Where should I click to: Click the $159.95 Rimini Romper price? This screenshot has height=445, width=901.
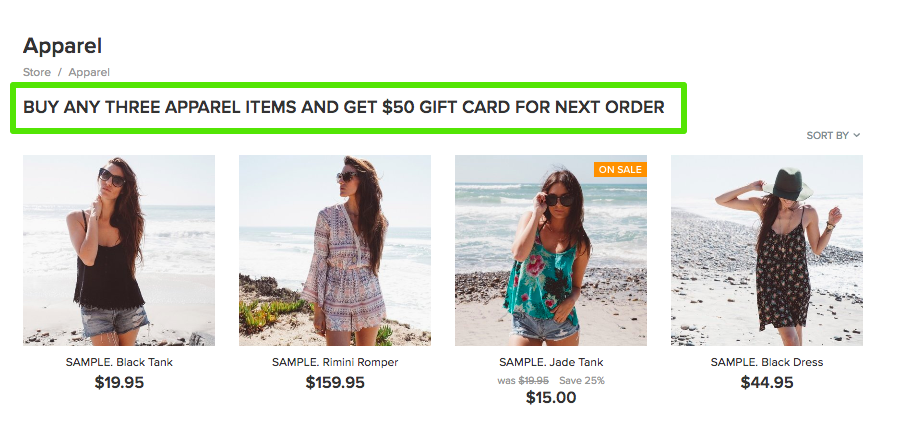(335, 382)
